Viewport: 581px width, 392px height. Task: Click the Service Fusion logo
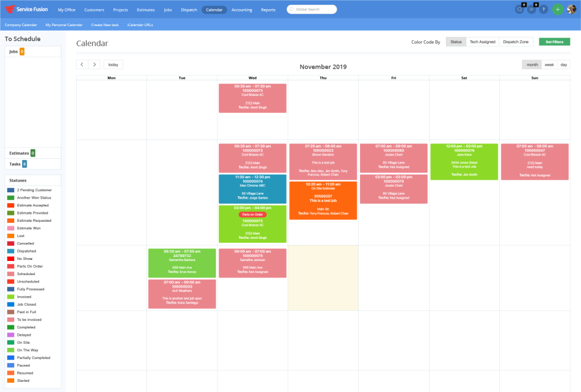coord(26,10)
